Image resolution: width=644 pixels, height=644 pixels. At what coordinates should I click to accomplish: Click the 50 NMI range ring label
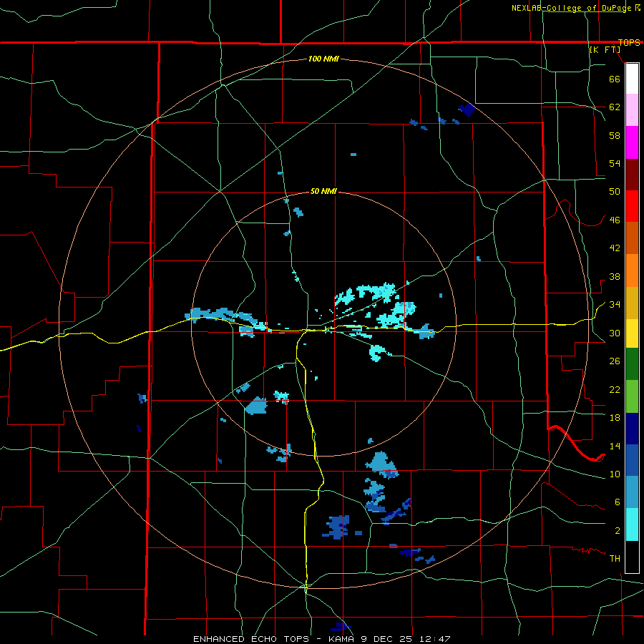(323, 191)
